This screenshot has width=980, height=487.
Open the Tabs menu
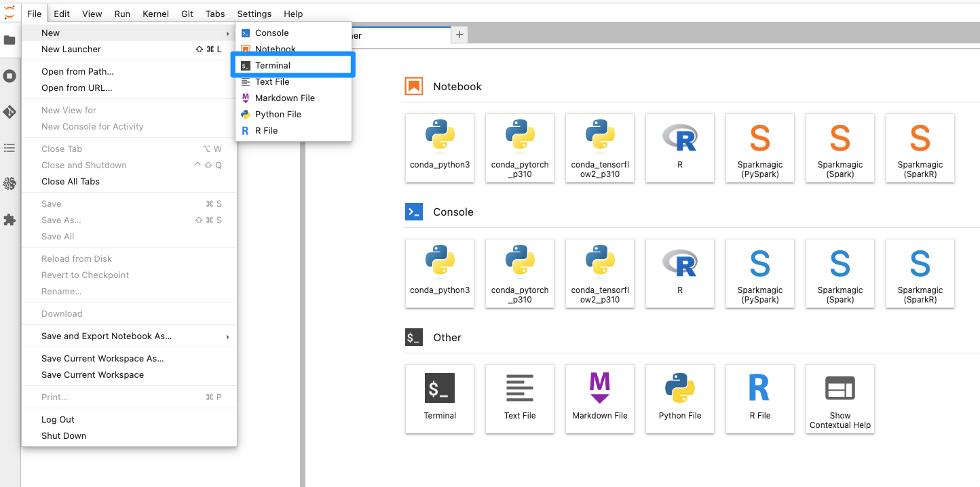pos(215,14)
